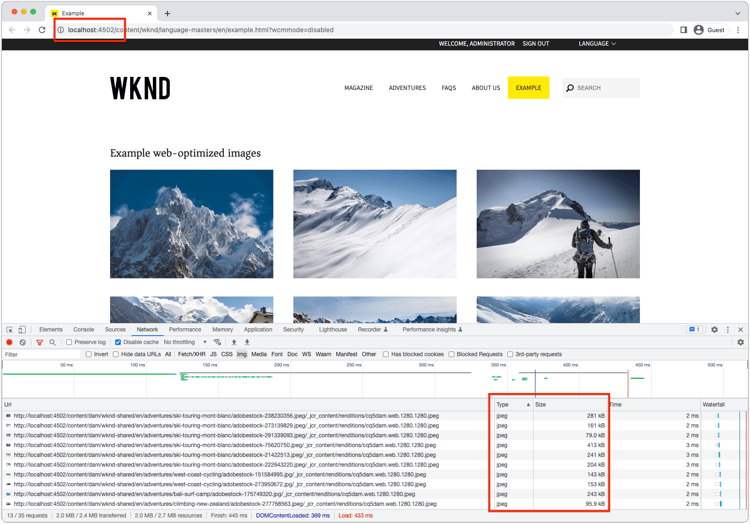Open the Guest profile menu

[x=710, y=30]
